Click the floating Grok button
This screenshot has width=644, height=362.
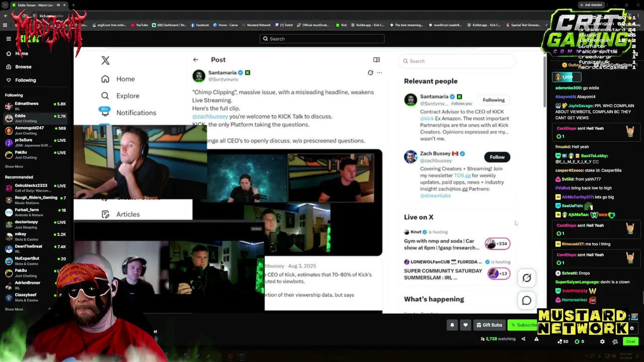pyautogui.click(x=527, y=278)
